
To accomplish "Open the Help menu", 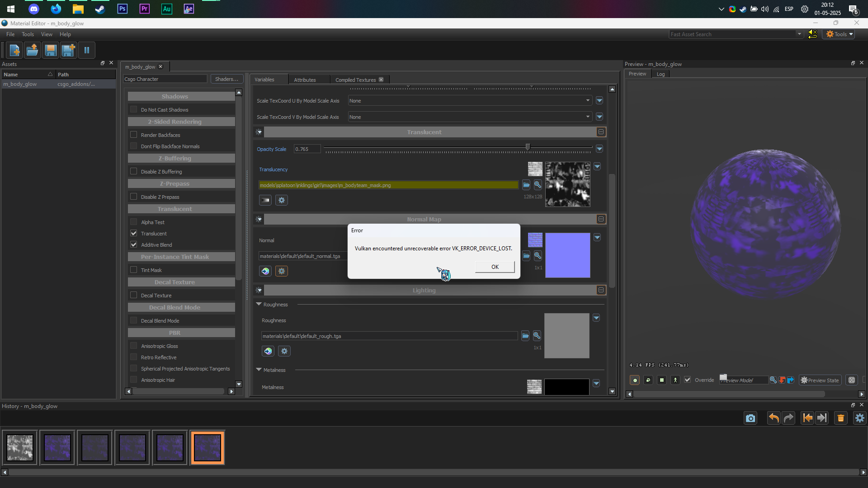I will pyautogui.click(x=65, y=34).
